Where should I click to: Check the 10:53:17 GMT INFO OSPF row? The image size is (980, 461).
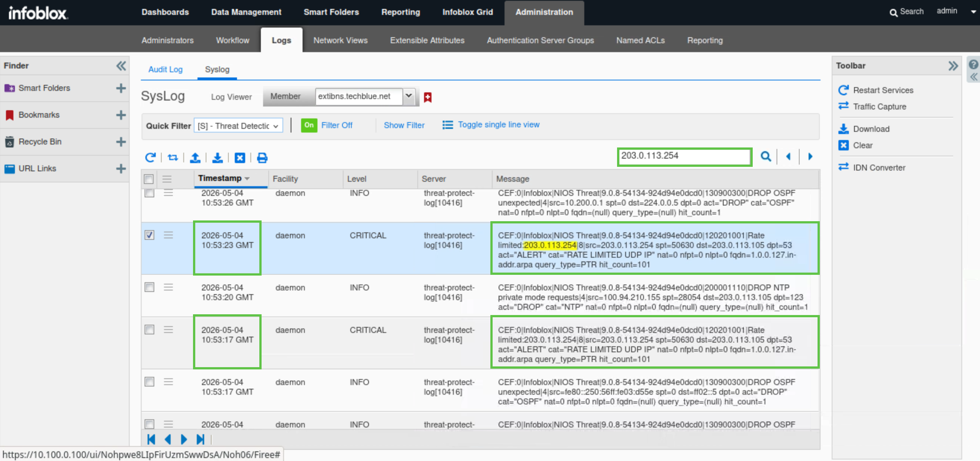coord(149,382)
